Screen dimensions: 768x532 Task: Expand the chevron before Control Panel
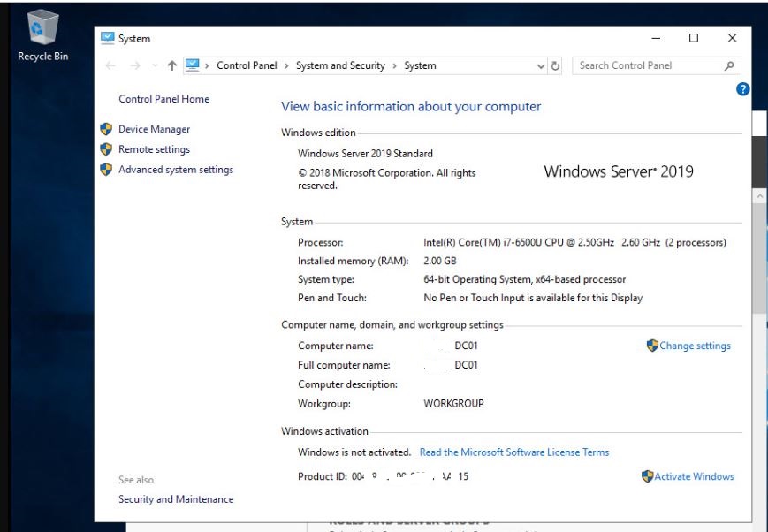[x=207, y=65]
